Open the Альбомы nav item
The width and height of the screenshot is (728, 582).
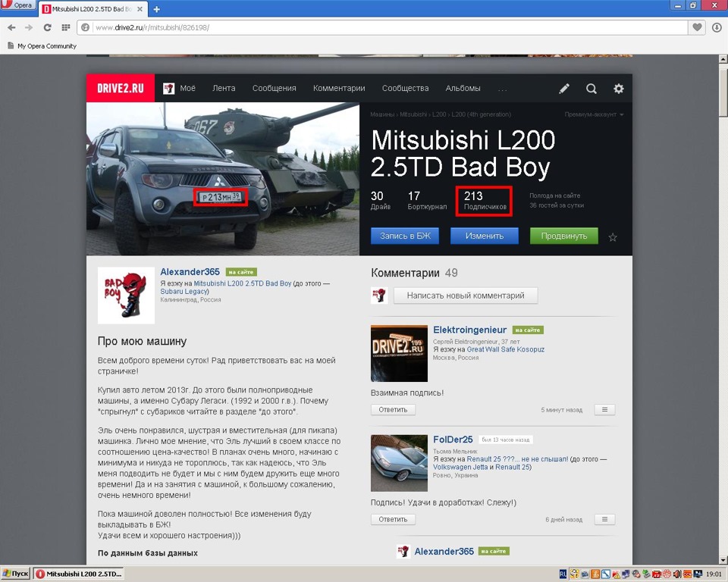tap(463, 88)
